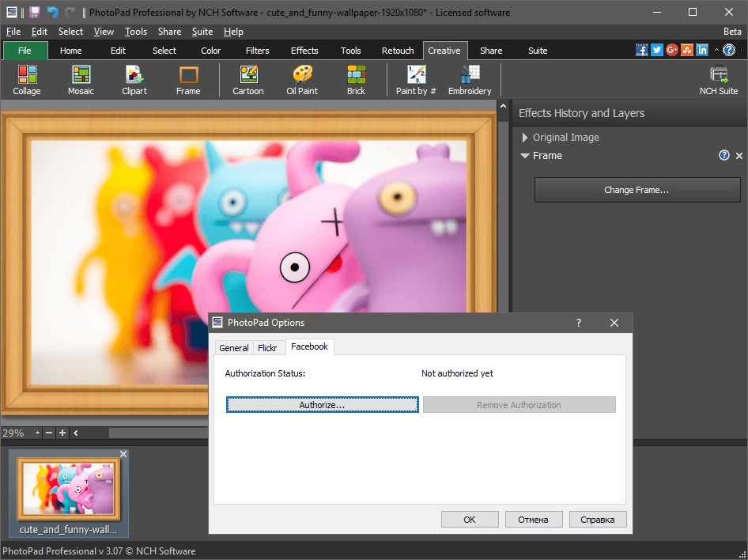Open the Collage tool

coord(27,80)
